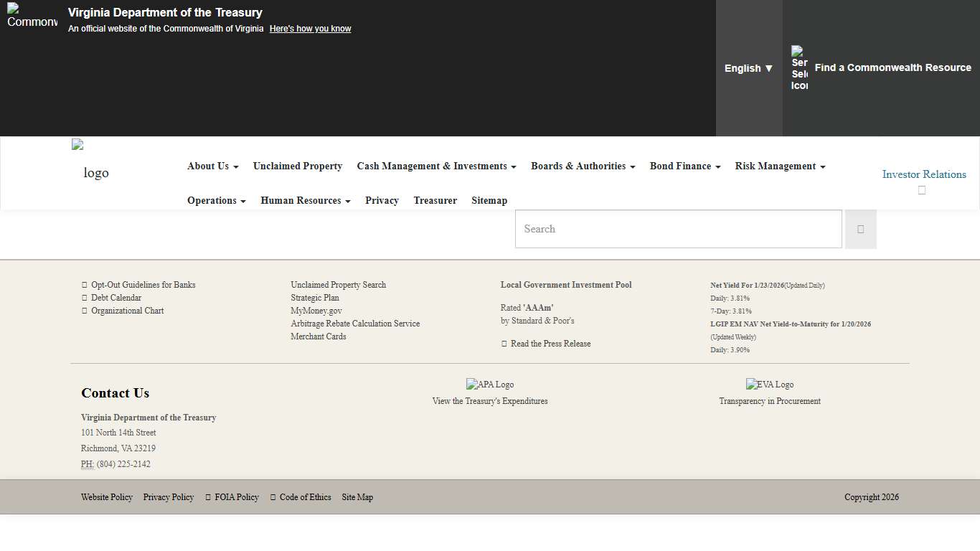The image size is (980, 551).
Task: Open the Bond Finance dropdown menu
Action: (x=684, y=166)
